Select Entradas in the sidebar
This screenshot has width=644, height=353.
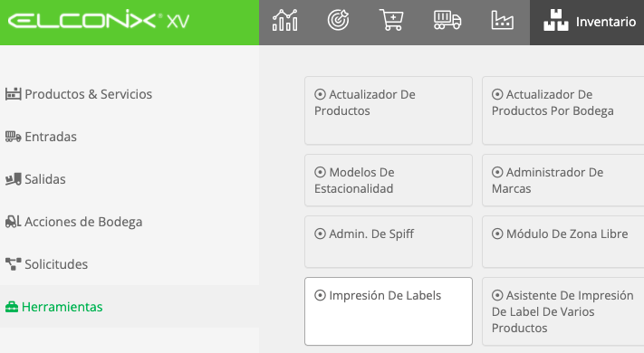[x=41, y=137]
